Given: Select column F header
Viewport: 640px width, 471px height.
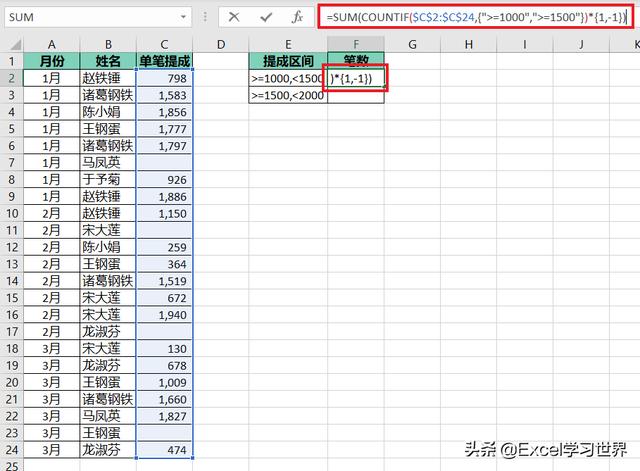Looking at the screenshot, I should click(x=356, y=44).
